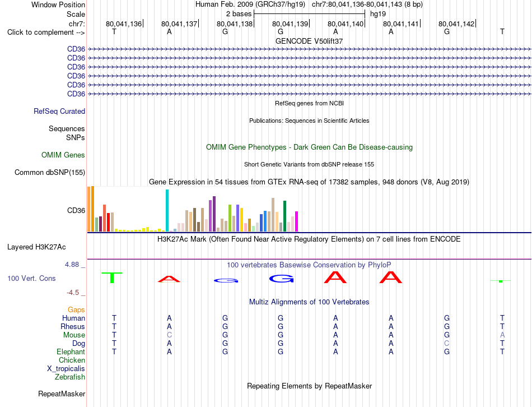Select the Layered H3K27Ac track label

tap(36, 247)
